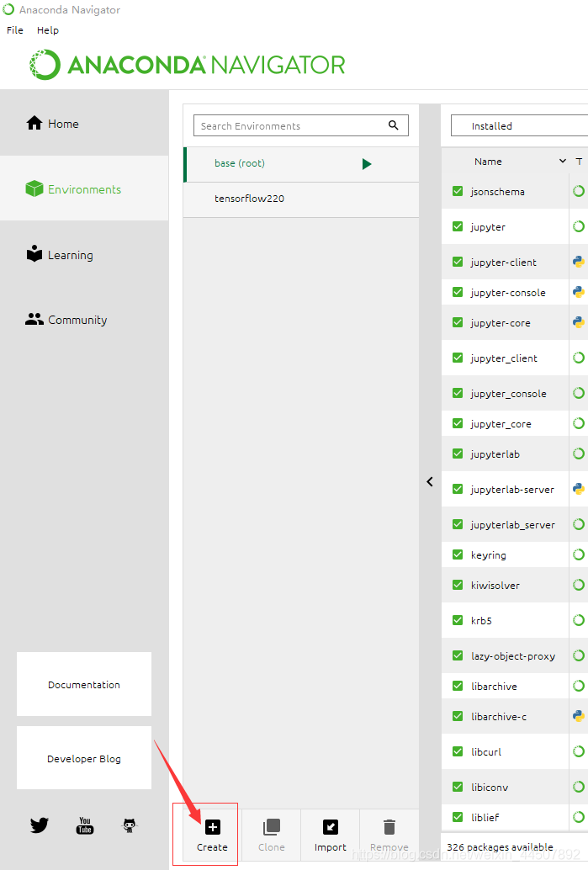Click the search magnifier in Search Environments
Screen dimensions: 588x870
(394, 125)
